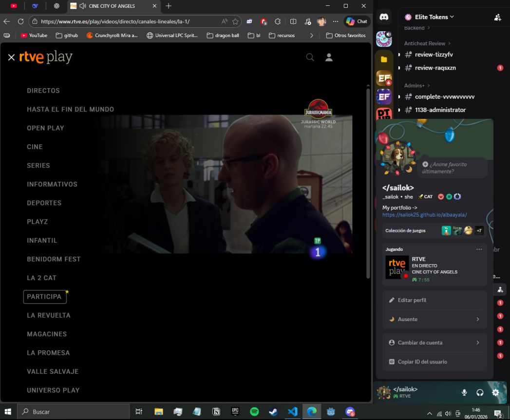
Task: Open Otros favoritos folder
Action: coord(346,36)
